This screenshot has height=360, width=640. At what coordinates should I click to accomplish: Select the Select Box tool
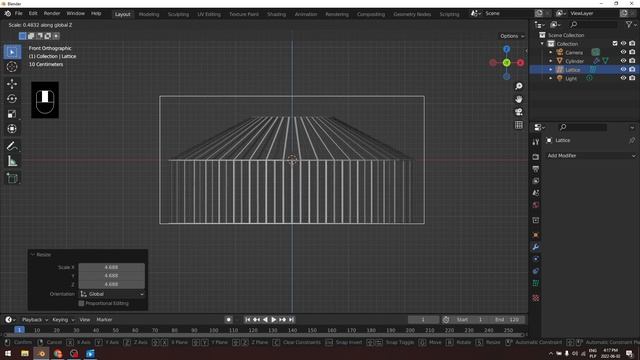(12, 52)
